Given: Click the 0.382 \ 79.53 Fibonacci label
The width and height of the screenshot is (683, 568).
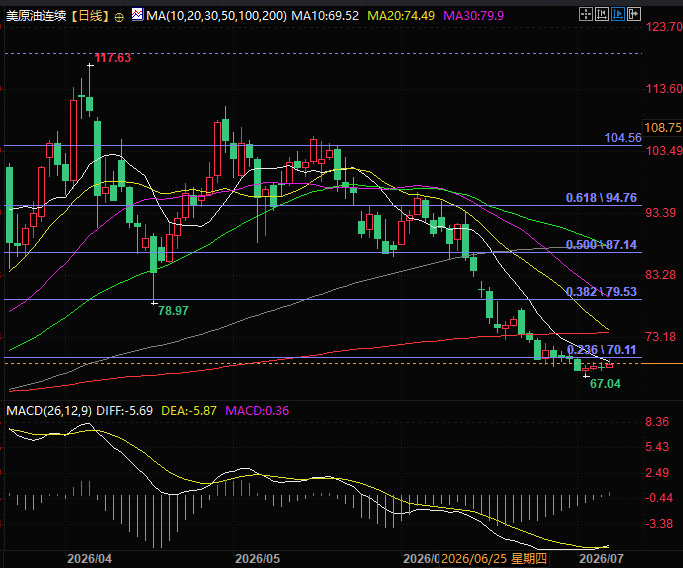Looking at the screenshot, I should pyautogui.click(x=601, y=292).
